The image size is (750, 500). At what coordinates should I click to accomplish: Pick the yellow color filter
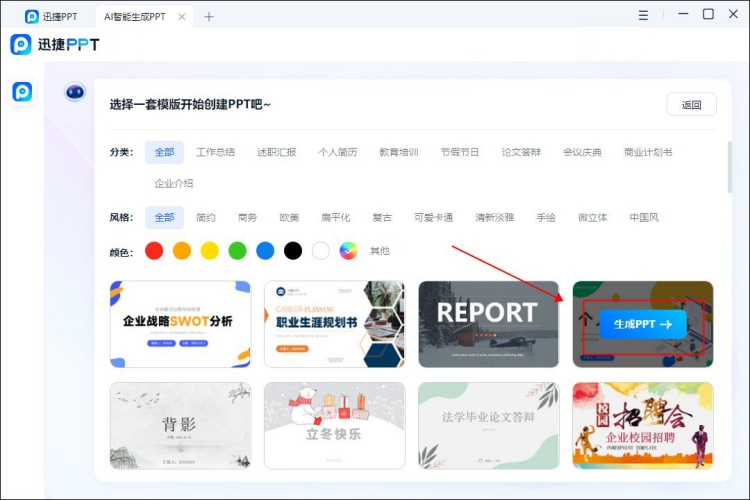click(x=210, y=251)
